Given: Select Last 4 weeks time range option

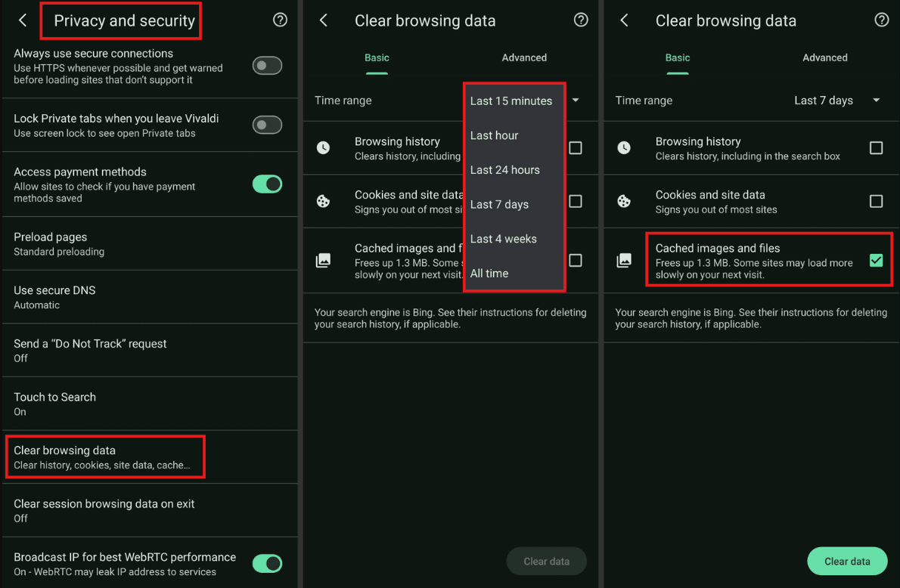Looking at the screenshot, I should (504, 239).
